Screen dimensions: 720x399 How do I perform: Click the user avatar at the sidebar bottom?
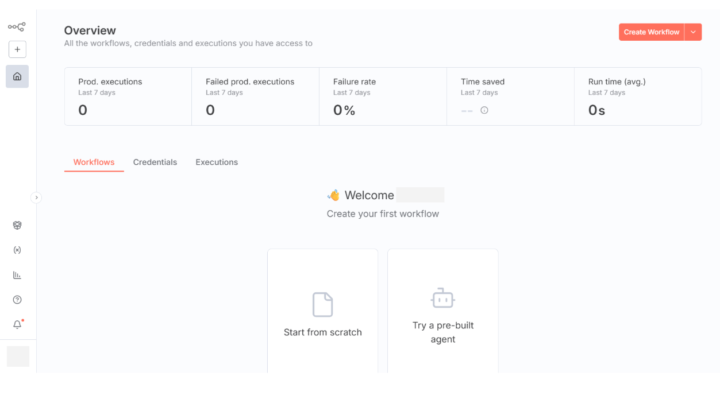pyautogui.click(x=18, y=356)
